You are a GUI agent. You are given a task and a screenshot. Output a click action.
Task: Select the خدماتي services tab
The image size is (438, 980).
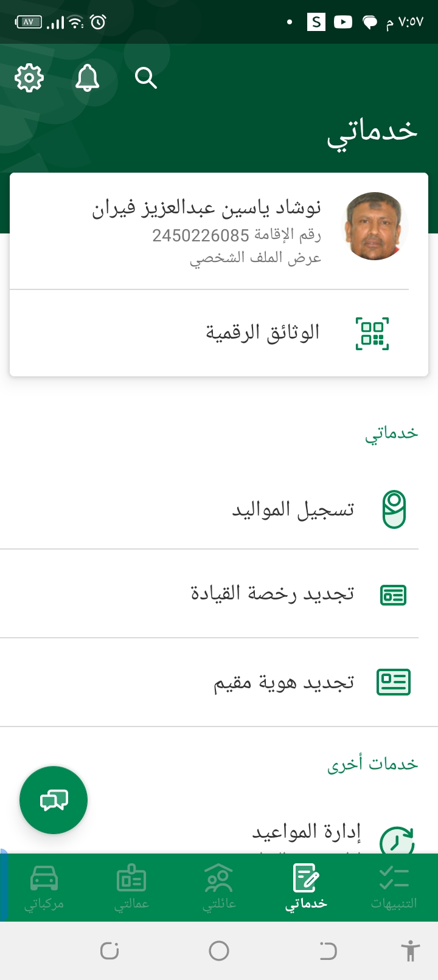pos(306,888)
